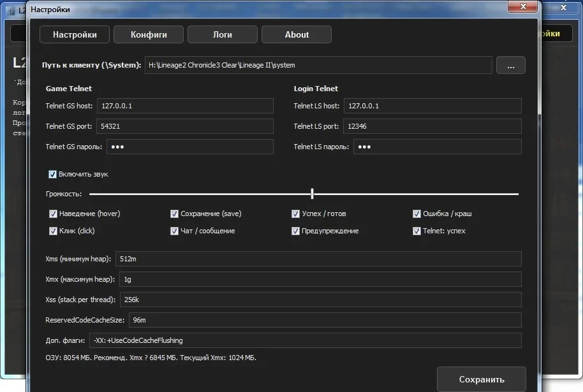This screenshot has height=392, width=583.
Task: Uncheck the Сохранение (save) checkbox
Action: pos(175,214)
